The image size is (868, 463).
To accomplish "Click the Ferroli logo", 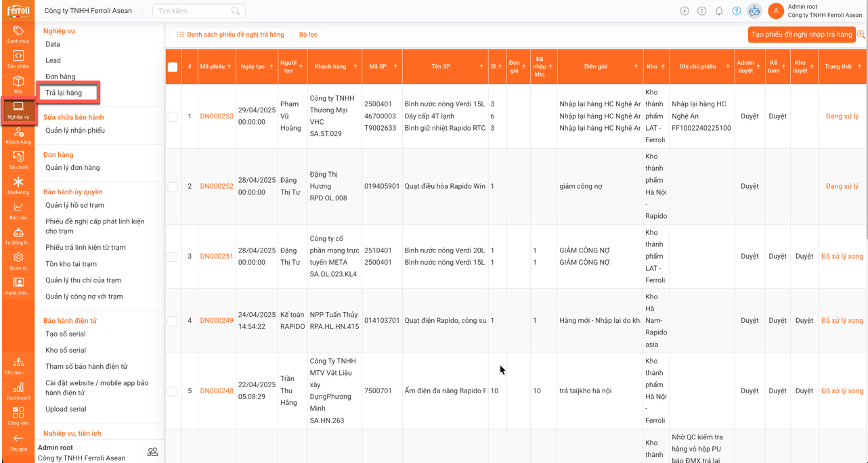I will coord(18,10).
